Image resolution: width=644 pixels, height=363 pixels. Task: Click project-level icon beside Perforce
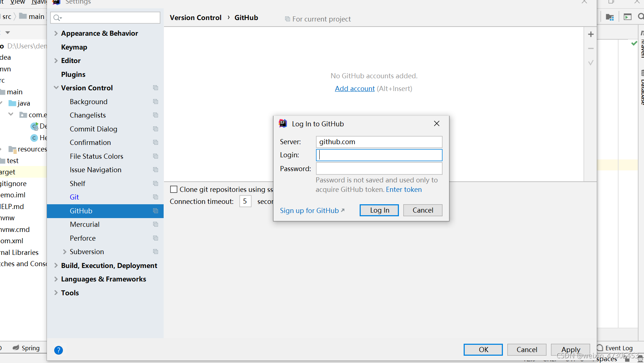(x=156, y=238)
